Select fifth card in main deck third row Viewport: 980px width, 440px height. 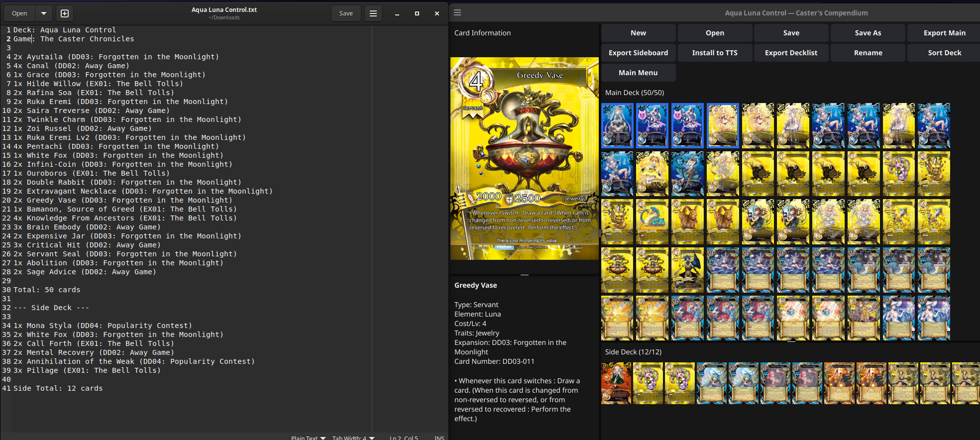tap(758, 222)
